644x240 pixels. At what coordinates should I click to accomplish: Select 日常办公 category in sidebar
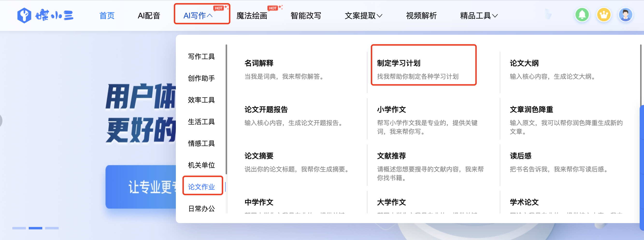point(201,209)
